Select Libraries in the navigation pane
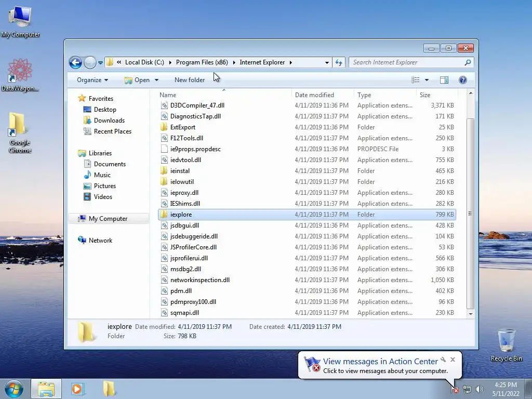Viewport: 532px width, 399px height. (100, 153)
